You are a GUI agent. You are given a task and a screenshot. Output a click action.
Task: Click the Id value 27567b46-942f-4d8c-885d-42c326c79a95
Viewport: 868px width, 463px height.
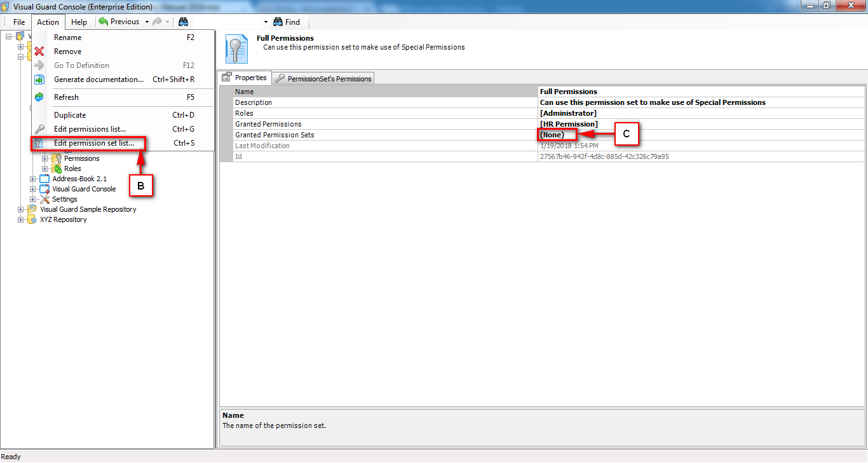pos(604,156)
